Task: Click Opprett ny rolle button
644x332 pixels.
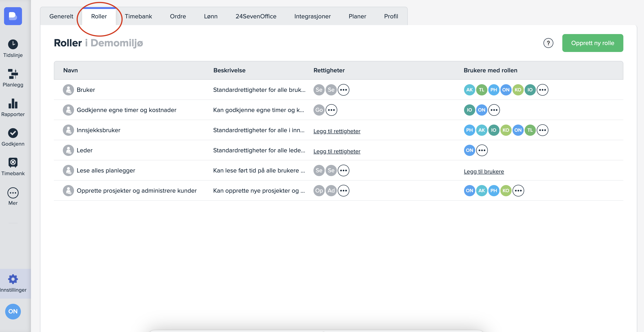Action: click(x=592, y=43)
